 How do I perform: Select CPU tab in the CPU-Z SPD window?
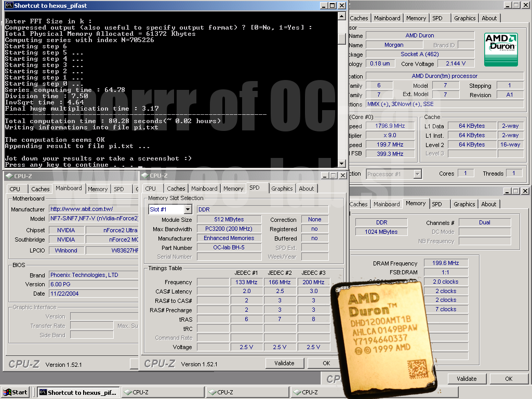click(x=151, y=189)
